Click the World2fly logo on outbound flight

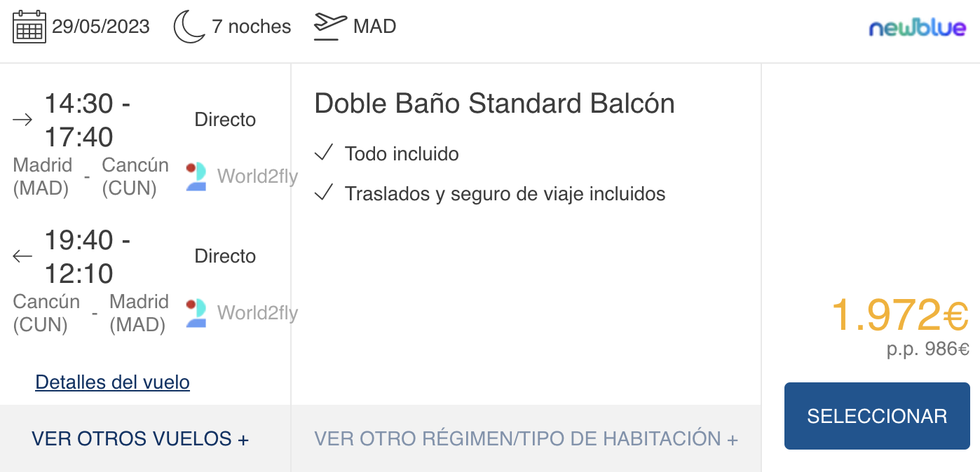click(196, 176)
